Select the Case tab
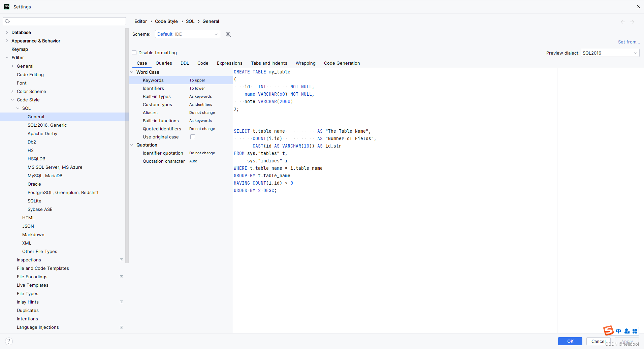The width and height of the screenshot is (644, 349). coord(142,63)
